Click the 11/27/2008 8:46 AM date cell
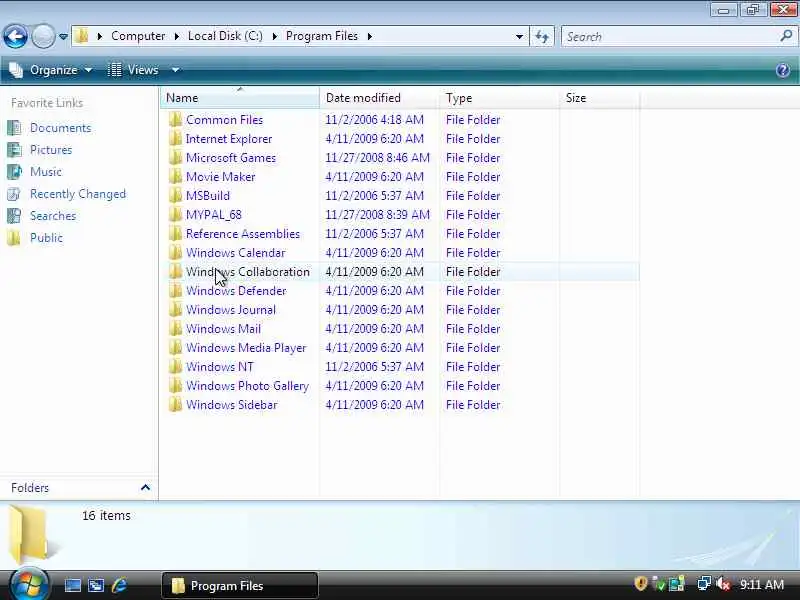Viewport: 800px width, 600px height. point(378,158)
